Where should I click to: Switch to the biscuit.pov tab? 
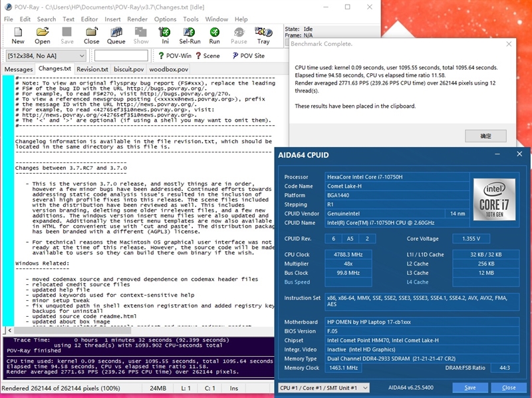[x=128, y=69]
